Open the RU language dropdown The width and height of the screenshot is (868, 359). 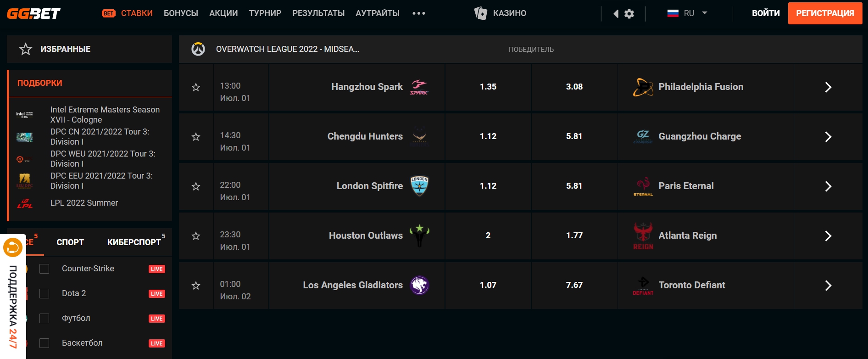click(687, 13)
